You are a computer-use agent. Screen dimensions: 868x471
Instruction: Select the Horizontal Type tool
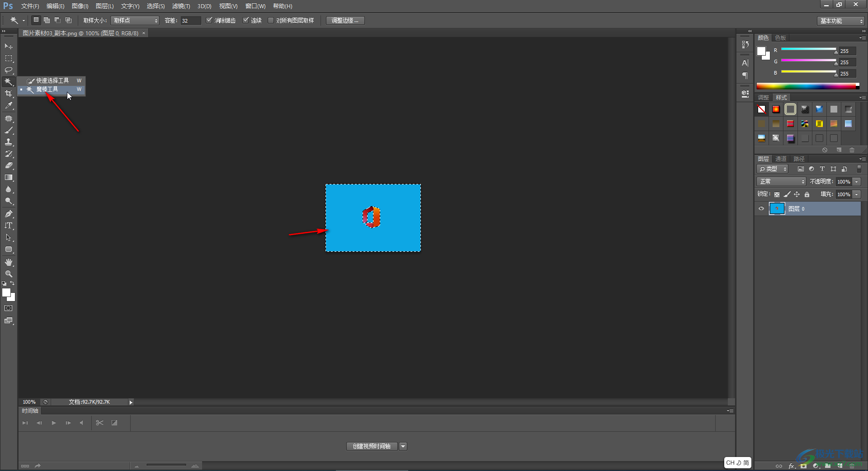tap(9, 226)
